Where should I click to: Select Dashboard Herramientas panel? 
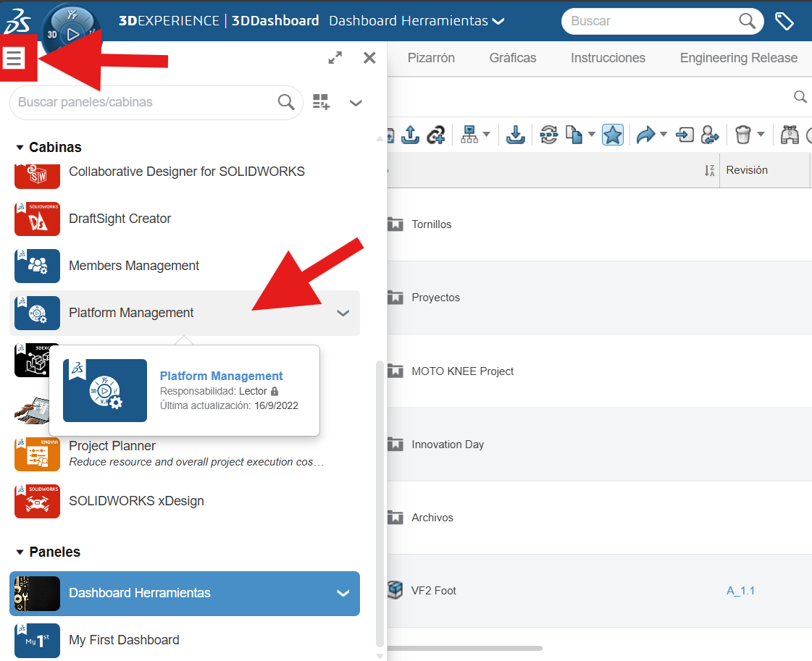[185, 594]
